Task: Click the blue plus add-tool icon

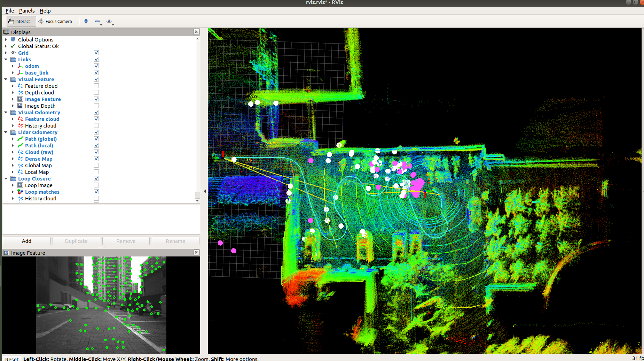Action: coord(86,21)
